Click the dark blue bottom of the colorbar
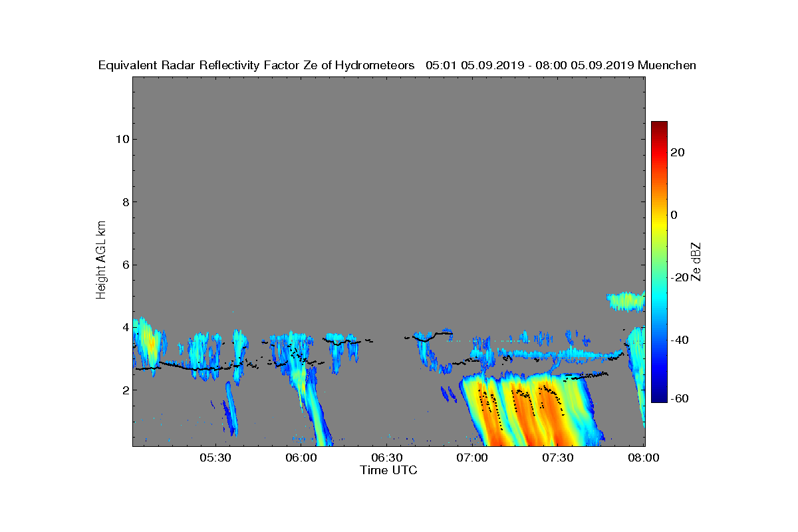 (659, 398)
